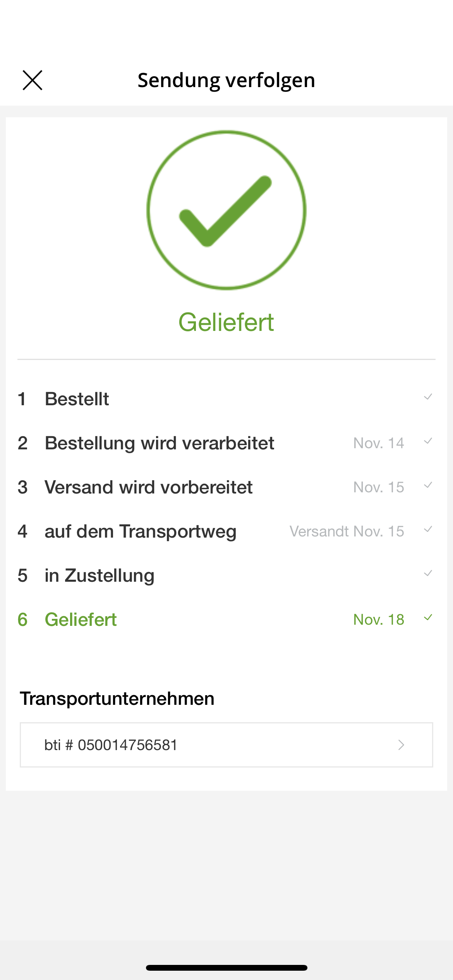
Task: Click checkmark beside Bestellt step
Action: click(x=428, y=397)
